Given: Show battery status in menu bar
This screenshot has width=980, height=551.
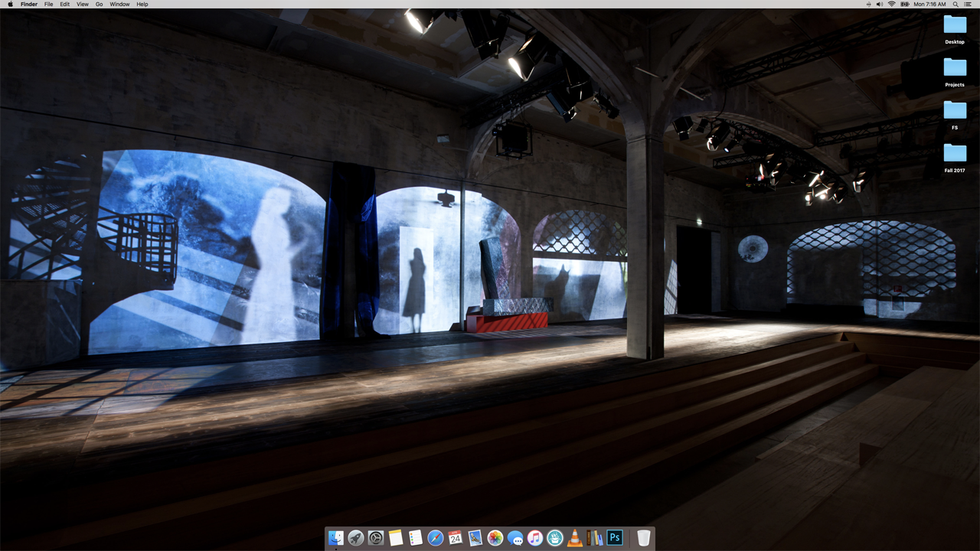Looking at the screenshot, I should [904, 4].
